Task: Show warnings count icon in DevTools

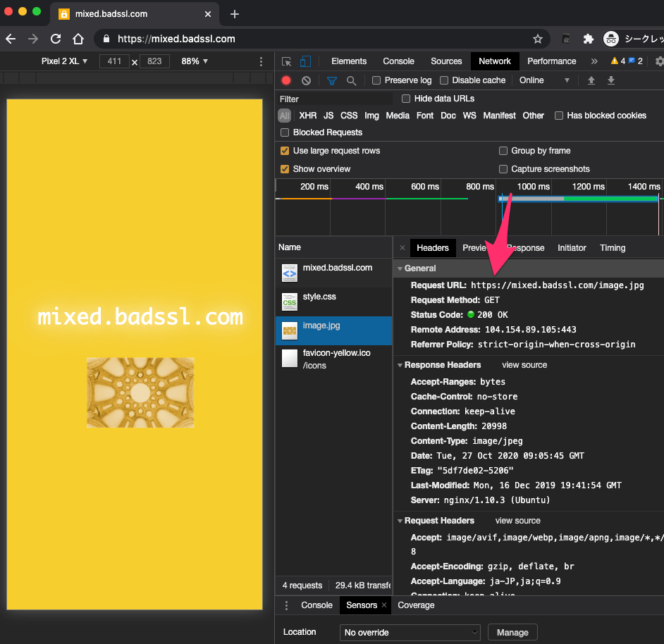Action: pyautogui.click(x=618, y=61)
